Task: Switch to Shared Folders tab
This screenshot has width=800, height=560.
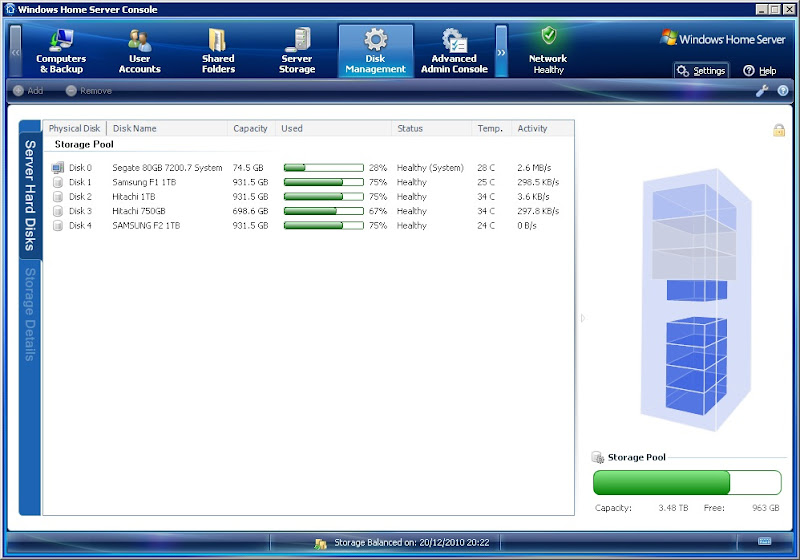Action: coord(218,51)
